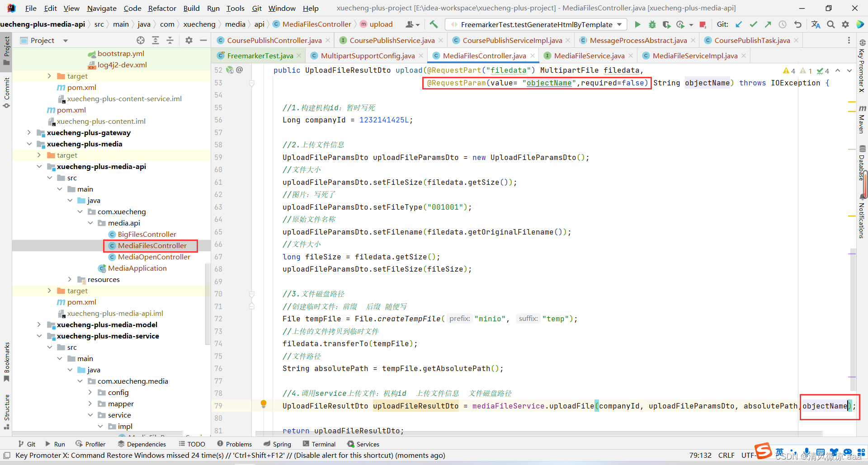Click CRLF line separator in status bar
This screenshot has height=465, width=868.
coord(726,455)
